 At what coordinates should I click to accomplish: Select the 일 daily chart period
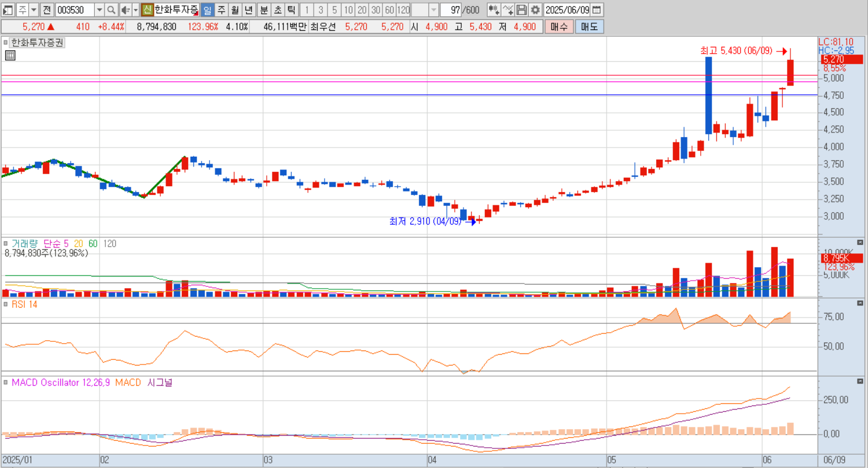(x=207, y=10)
